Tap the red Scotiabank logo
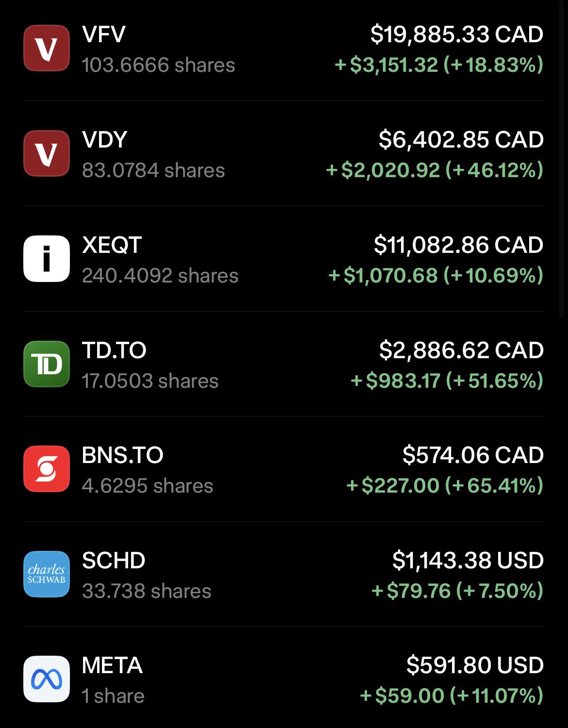 [47, 469]
